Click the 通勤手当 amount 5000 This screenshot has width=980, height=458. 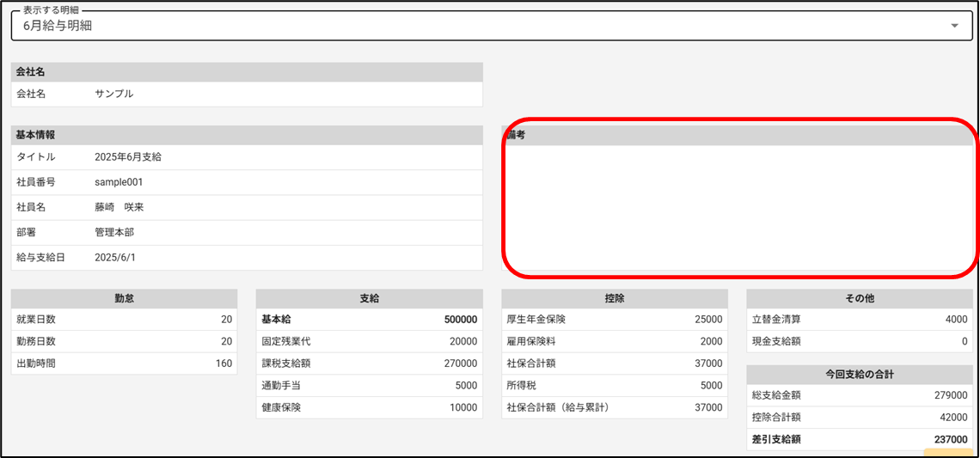tap(464, 386)
